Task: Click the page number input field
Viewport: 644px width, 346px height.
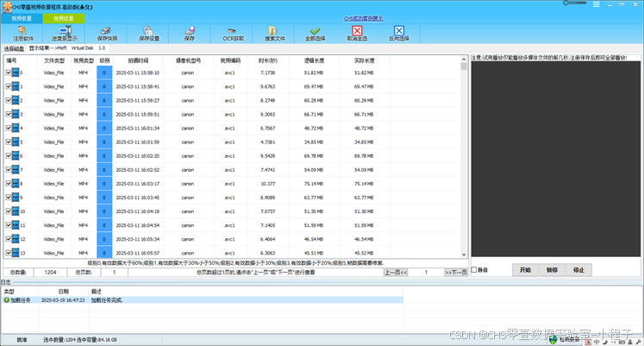Action: point(426,273)
